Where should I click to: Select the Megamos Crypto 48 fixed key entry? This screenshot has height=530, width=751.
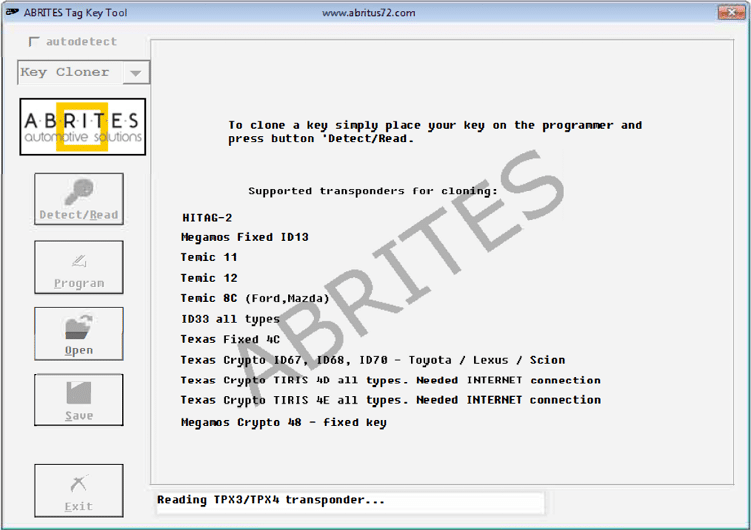click(x=283, y=422)
